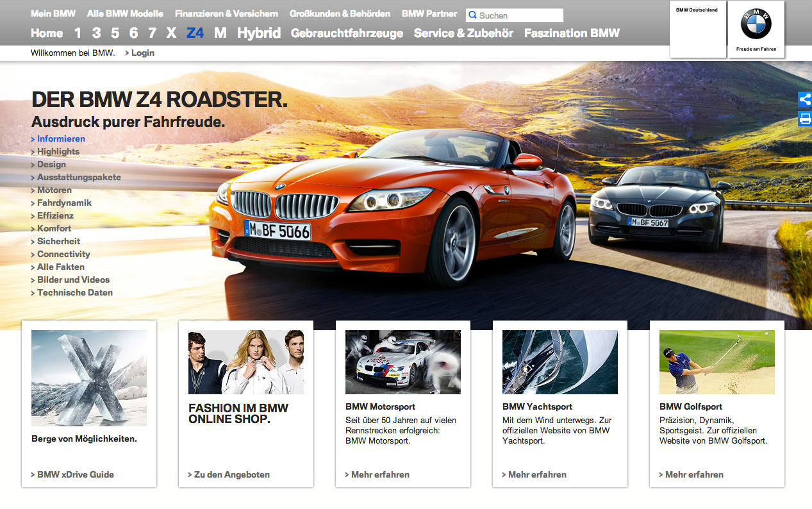Click the BMW roundel logo
This screenshot has height=509, width=812.
click(756, 24)
